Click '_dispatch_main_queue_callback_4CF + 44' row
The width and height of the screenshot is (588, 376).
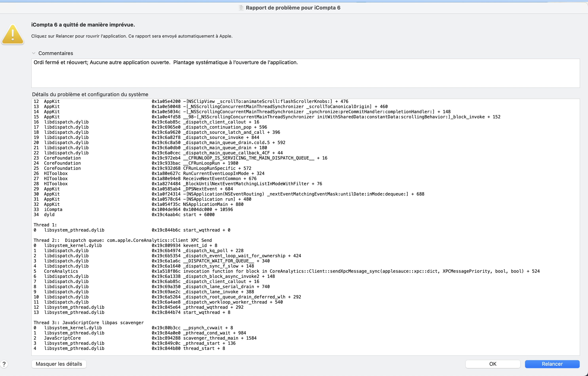[x=158, y=153]
